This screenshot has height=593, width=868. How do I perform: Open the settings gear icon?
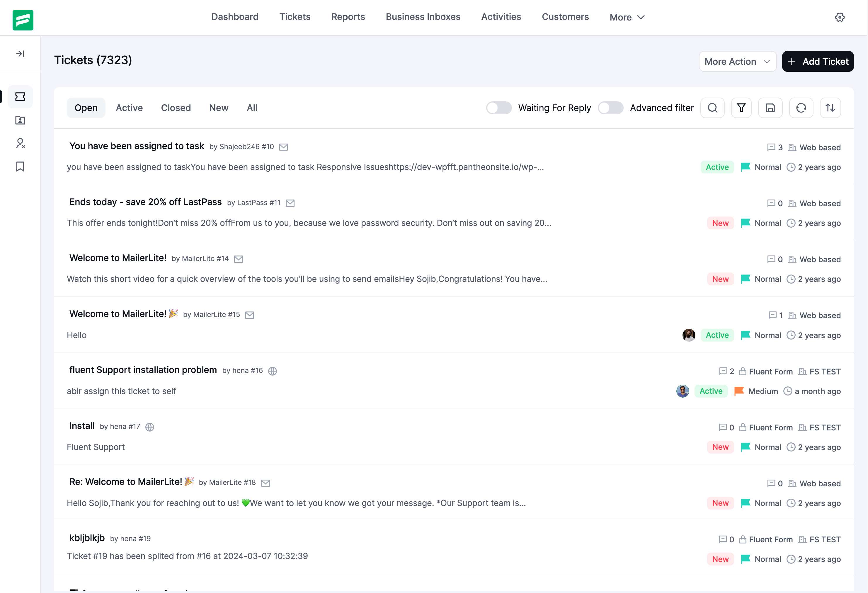tap(840, 17)
